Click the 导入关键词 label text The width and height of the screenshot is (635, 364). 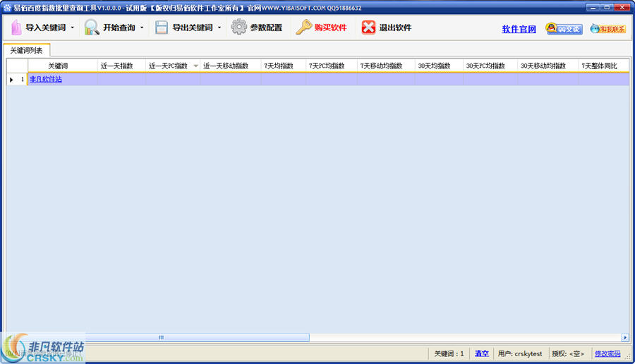point(46,28)
